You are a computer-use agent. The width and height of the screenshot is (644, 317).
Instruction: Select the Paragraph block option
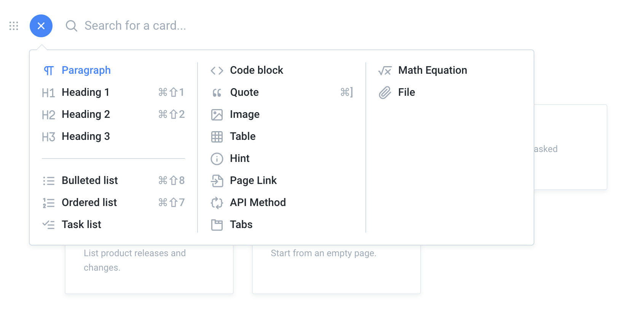click(86, 70)
